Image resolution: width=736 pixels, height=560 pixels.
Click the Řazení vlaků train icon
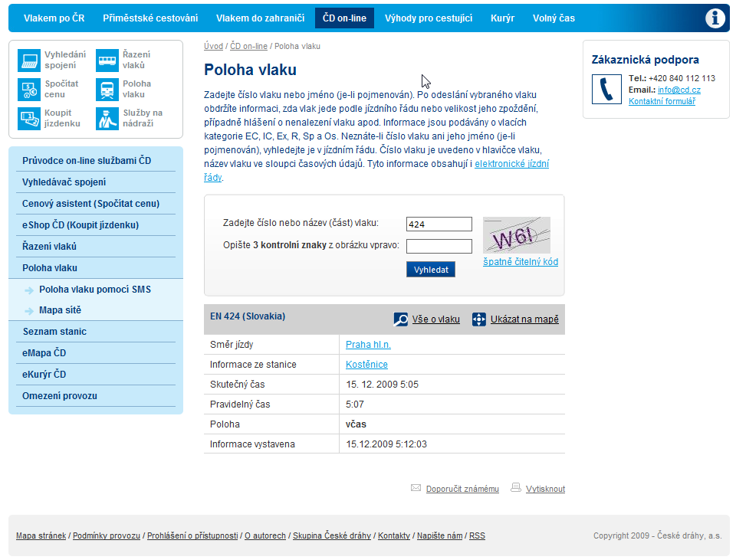(x=107, y=61)
